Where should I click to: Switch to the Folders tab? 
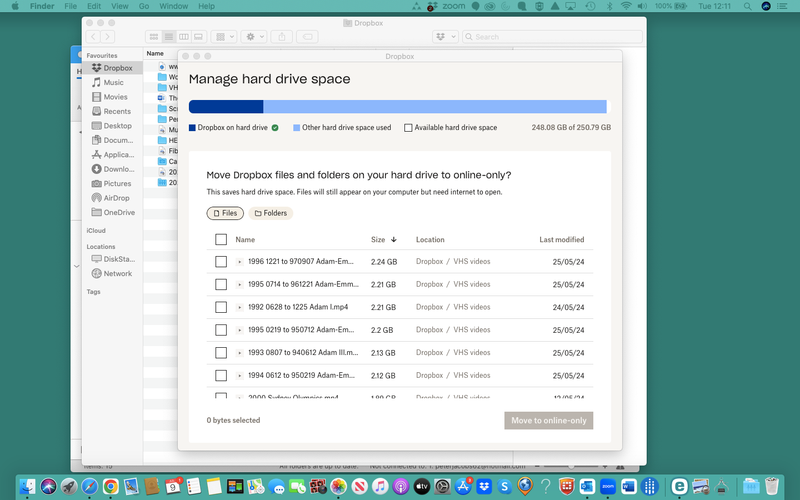click(x=270, y=213)
